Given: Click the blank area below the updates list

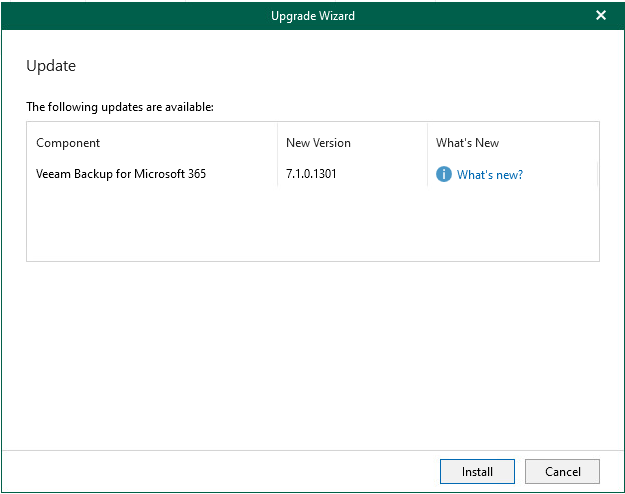Looking at the screenshot, I should pyautogui.click(x=312, y=355).
